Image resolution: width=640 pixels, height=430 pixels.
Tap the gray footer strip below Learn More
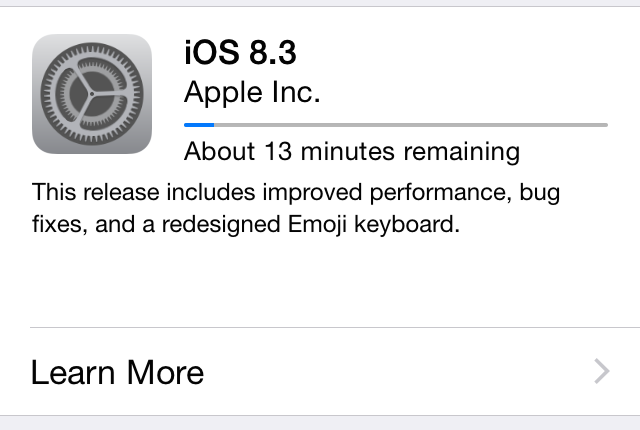tap(320, 423)
